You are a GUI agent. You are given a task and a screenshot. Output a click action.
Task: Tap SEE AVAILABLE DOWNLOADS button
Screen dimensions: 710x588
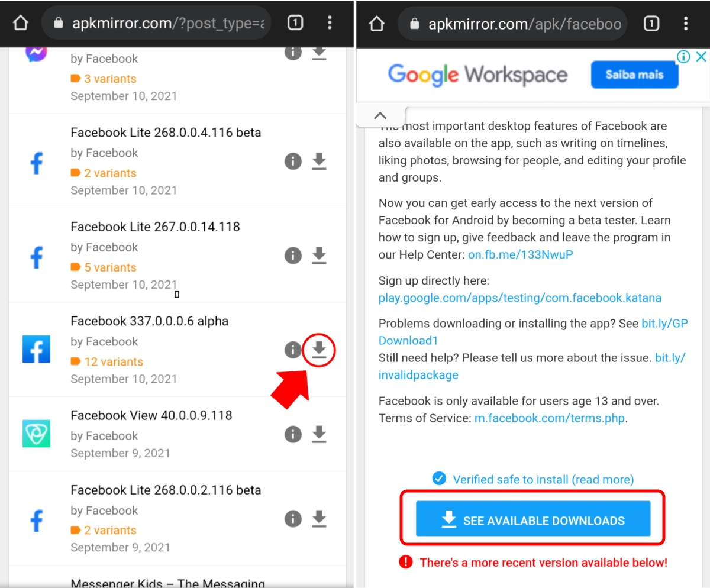533,519
